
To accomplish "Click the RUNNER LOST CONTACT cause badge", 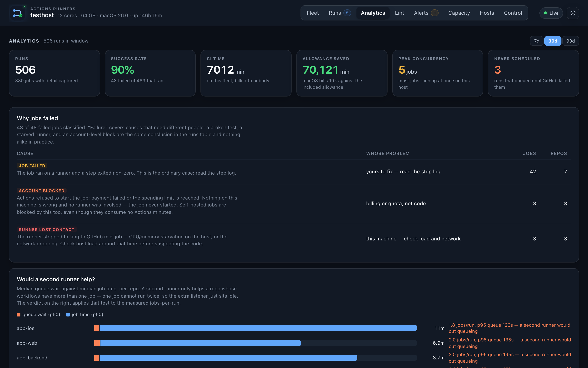I will click(46, 230).
